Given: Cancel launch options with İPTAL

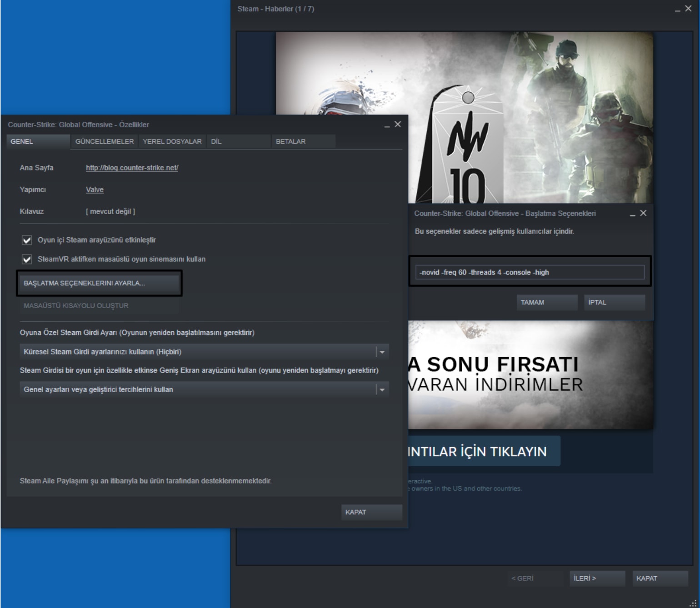Looking at the screenshot, I should pos(614,302).
